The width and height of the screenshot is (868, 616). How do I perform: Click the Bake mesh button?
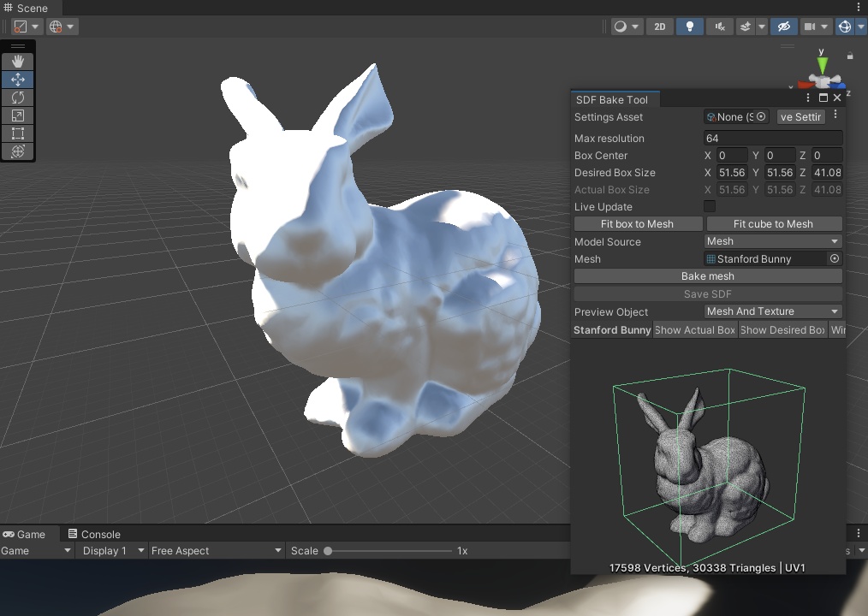tap(708, 275)
